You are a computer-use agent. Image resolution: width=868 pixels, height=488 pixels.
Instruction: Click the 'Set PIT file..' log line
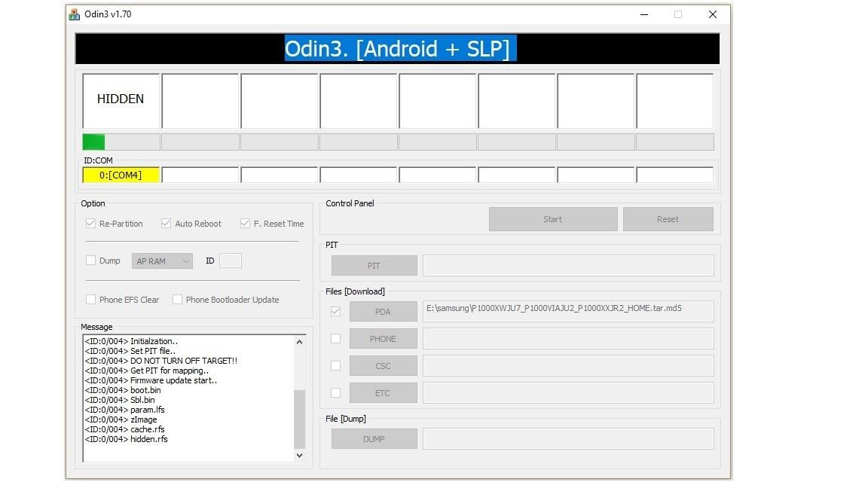click(x=130, y=351)
